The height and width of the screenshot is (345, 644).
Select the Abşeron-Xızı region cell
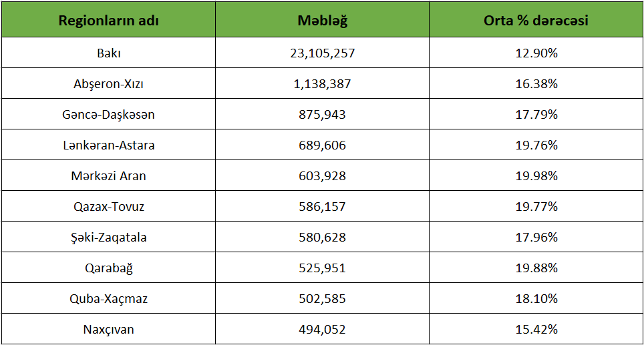point(108,84)
